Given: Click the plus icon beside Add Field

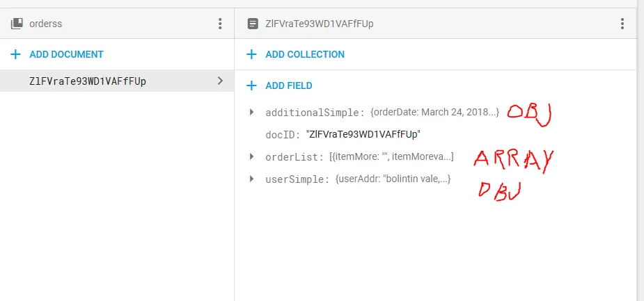Looking at the screenshot, I should 252,86.
